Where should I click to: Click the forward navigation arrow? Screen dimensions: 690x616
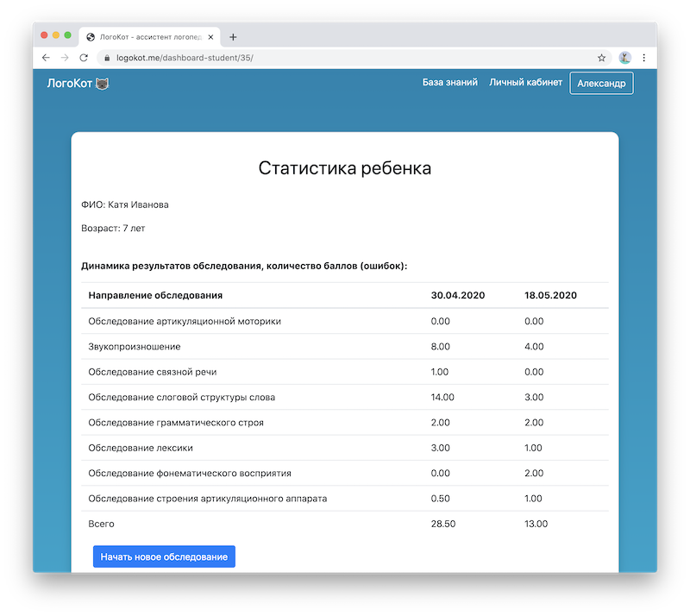(64, 57)
